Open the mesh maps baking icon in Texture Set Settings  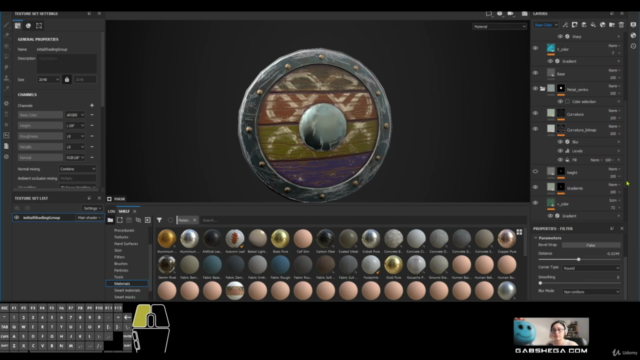click(28, 26)
